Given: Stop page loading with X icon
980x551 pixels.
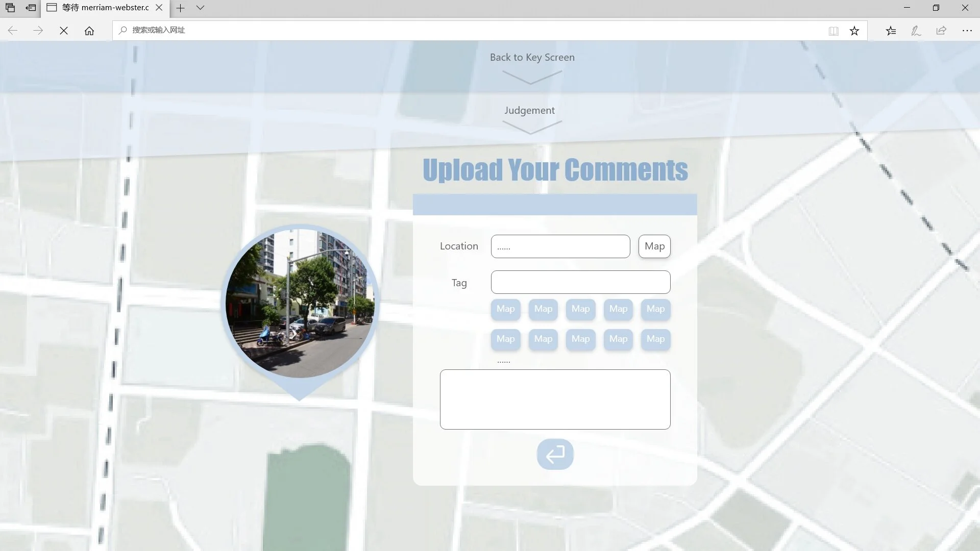Looking at the screenshot, I should (64, 31).
